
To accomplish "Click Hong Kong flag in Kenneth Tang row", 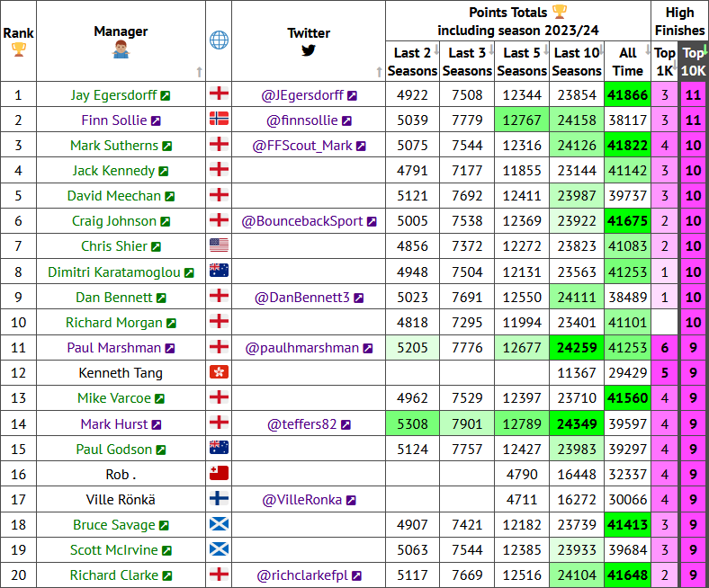I will 219,372.
